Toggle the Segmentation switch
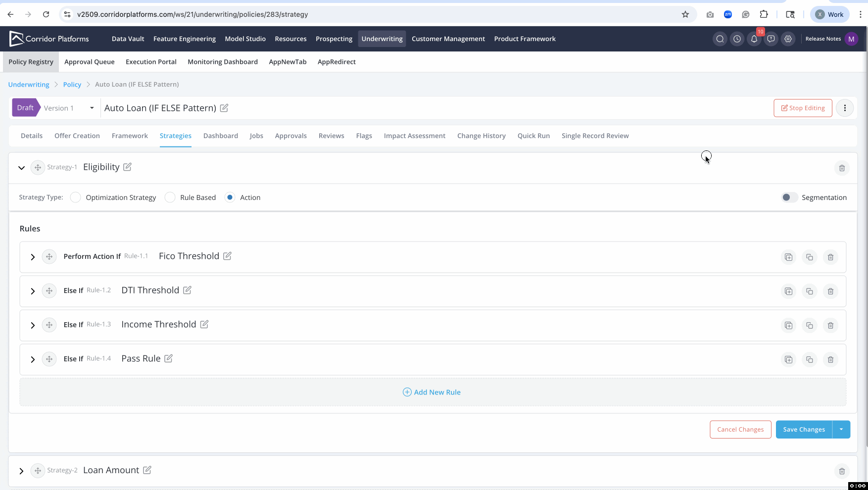The width and height of the screenshot is (868, 490). click(x=789, y=197)
